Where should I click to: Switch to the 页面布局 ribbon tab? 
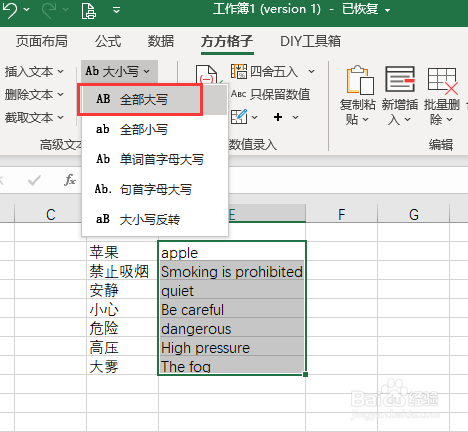tap(42, 41)
